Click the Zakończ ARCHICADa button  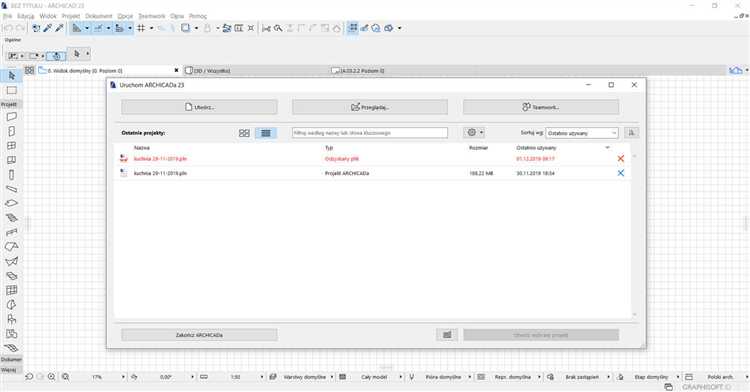click(x=199, y=335)
